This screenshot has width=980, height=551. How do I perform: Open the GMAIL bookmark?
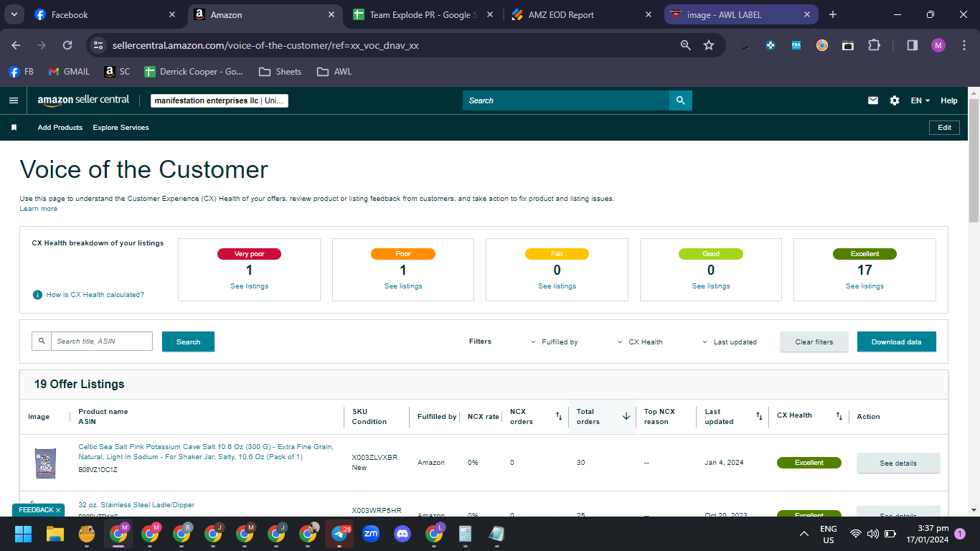[x=69, y=72]
